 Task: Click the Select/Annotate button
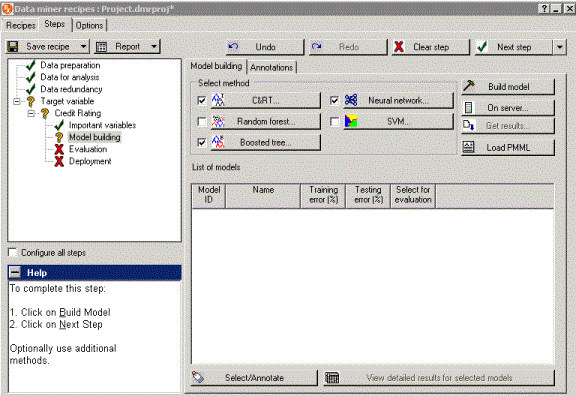(254, 378)
